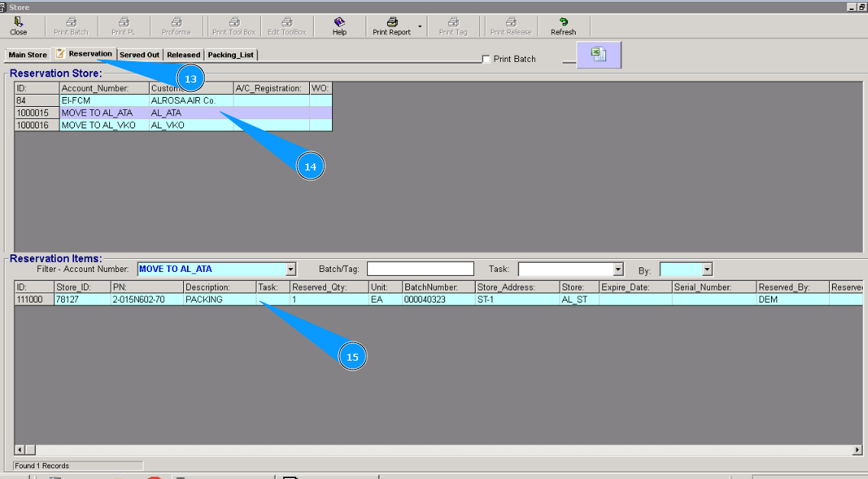
Task: Click the Reserved_Qty column header
Action: coord(329,287)
